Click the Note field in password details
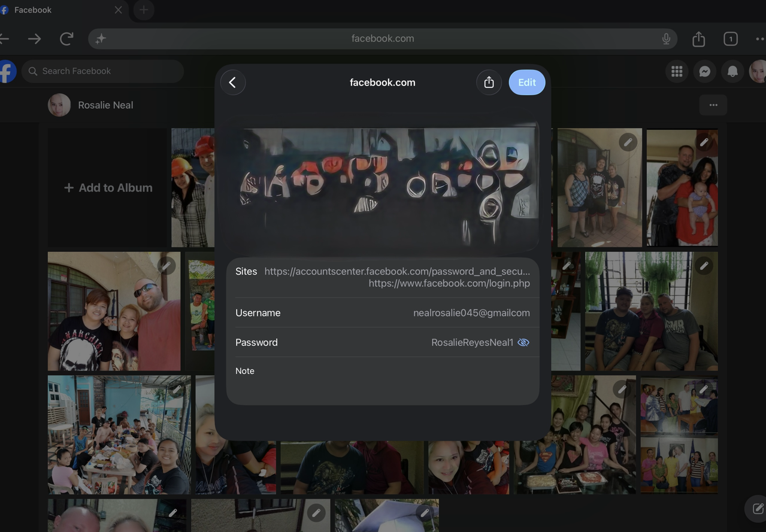The height and width of the screenshot is (532, 766). pos(383,379)
